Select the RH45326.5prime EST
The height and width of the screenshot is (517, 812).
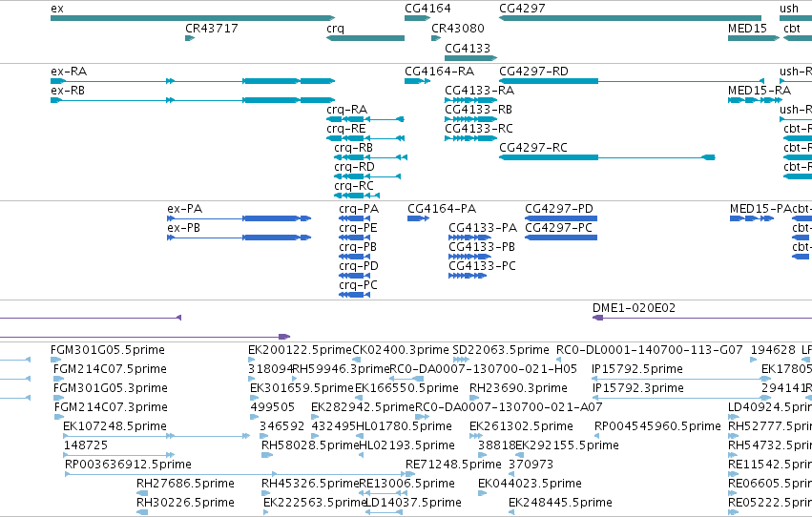(266, 493)
